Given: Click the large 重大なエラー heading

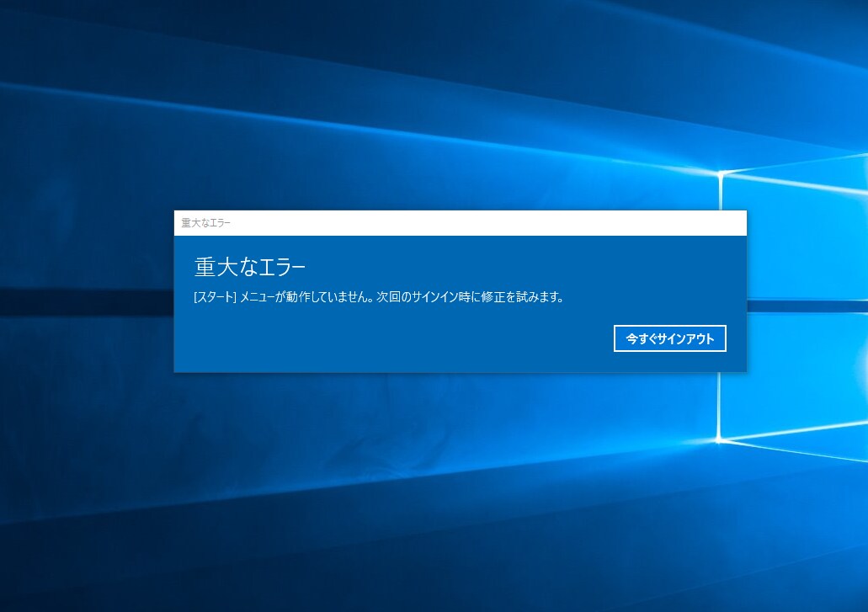Looking at the screenshot, I should pos(250,267).
